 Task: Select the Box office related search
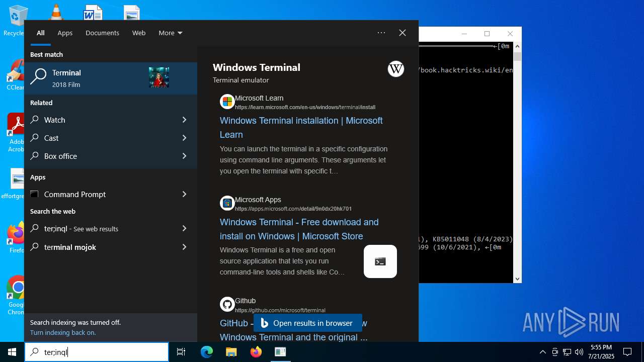click(111, 156)
